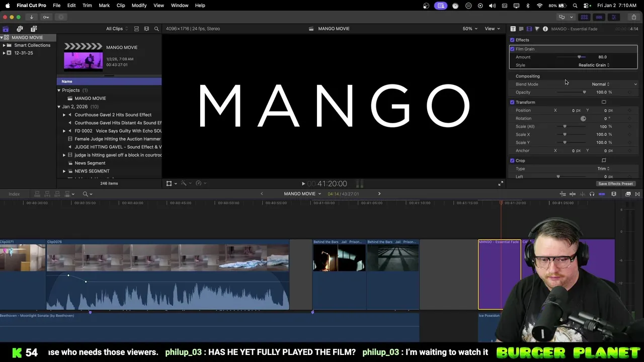Uncheck the Film Grain effect checkbox
The image size is (644, 362).
point(512,49)
